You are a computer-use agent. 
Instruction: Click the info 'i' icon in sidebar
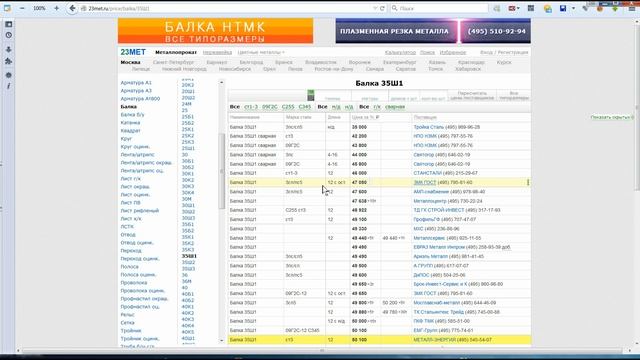pyautogui.click(x=9, y=86)
